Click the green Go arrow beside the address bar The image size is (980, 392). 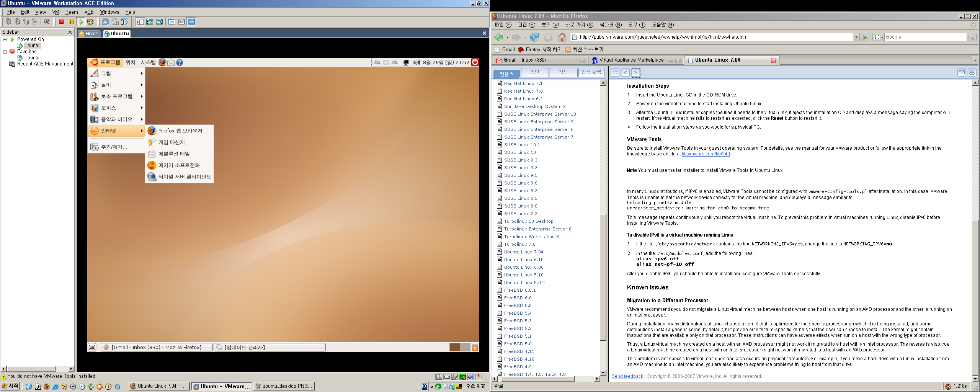click(865, 37)
